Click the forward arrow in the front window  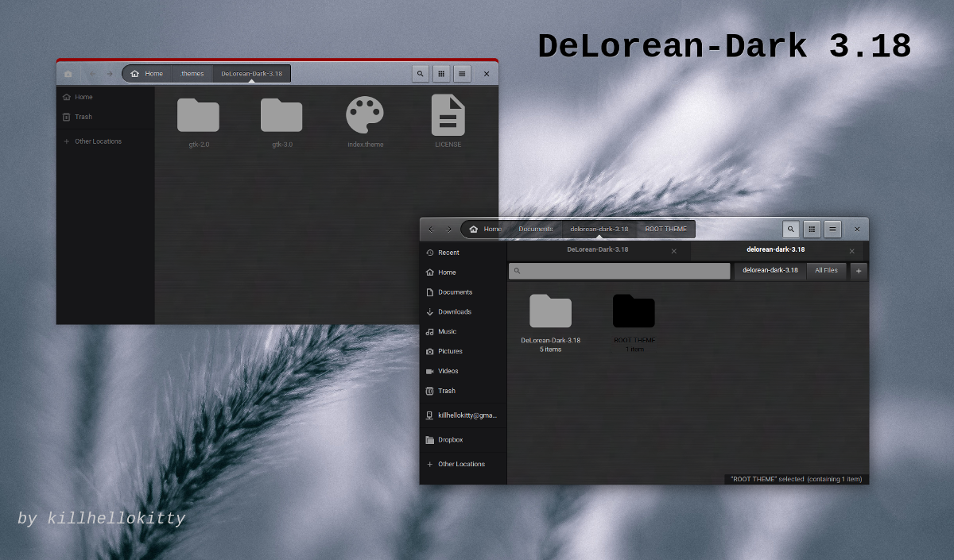448,230
